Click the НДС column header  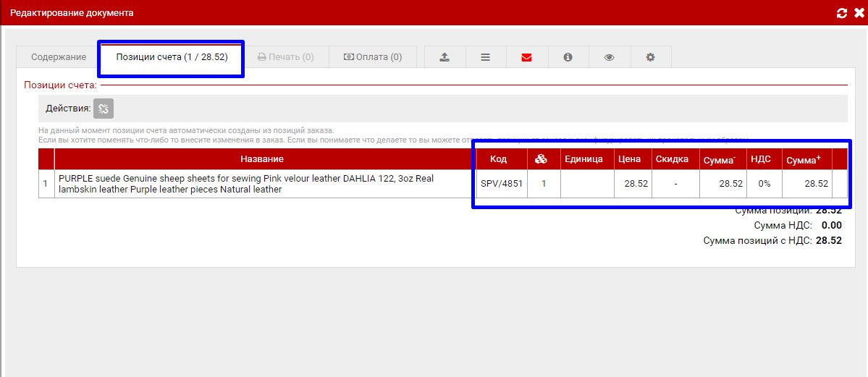[x=760, y=159]
